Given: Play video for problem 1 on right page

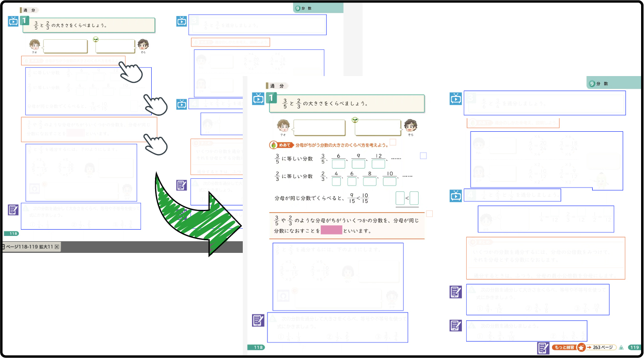Looking at the screenshot, I should [258, 99].
